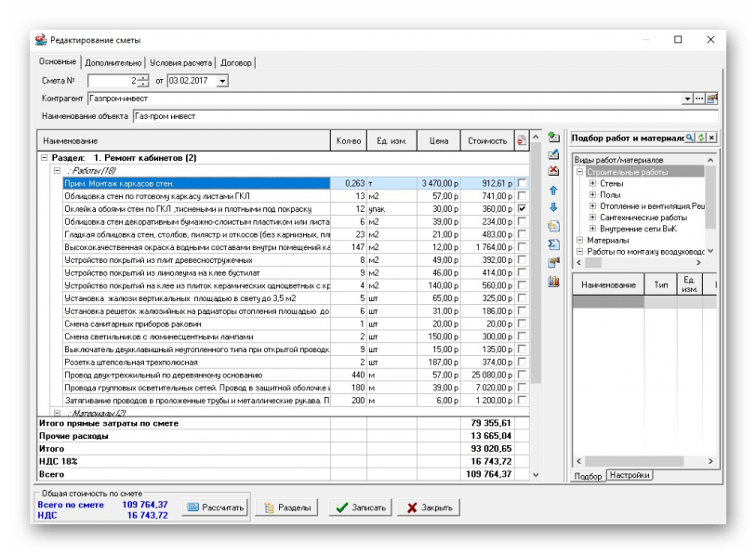The image size is (756, 554).
Task: Click the ellipsis button next to Контрагент
Action: 699,99
